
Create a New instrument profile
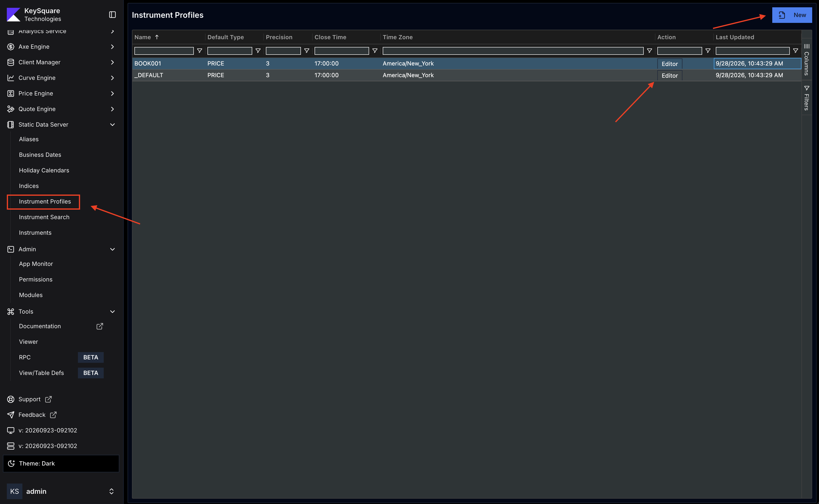click(x=792, y=15)
